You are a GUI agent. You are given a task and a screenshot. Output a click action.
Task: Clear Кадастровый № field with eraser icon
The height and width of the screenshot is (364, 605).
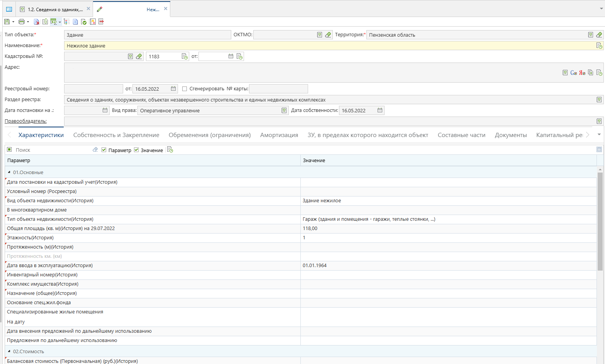[x=139, y=56]
